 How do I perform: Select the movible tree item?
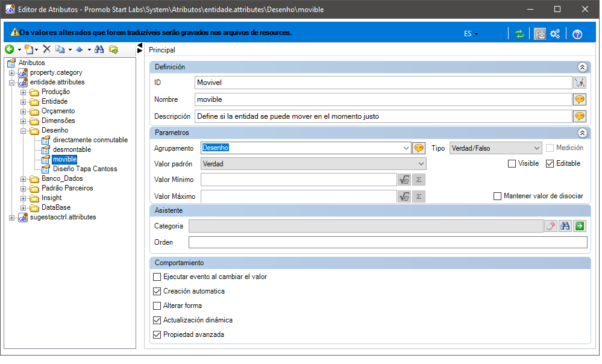click(x=64, y=159)
